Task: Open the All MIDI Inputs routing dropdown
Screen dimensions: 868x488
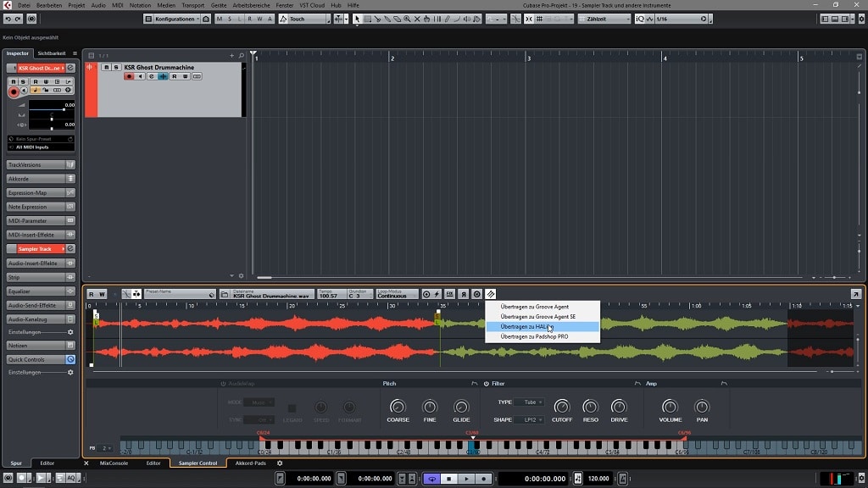Action: point(41,147)
